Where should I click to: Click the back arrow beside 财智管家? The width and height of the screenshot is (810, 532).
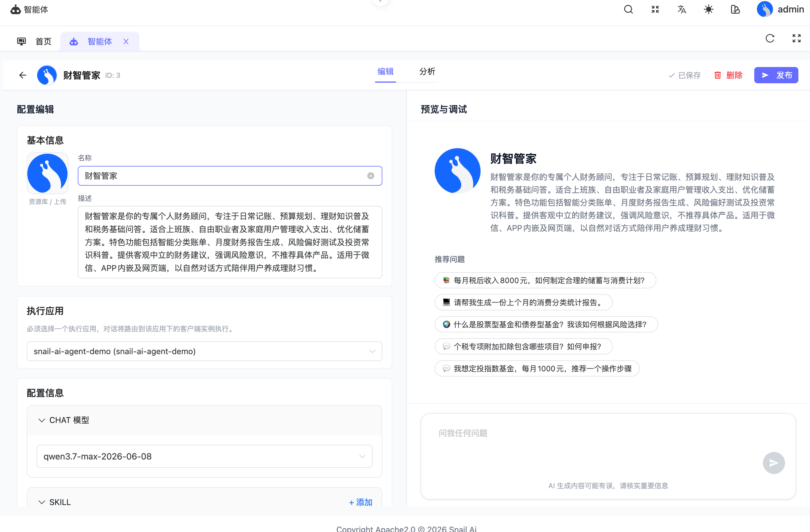pyautogui.click(x=23, y=75)
